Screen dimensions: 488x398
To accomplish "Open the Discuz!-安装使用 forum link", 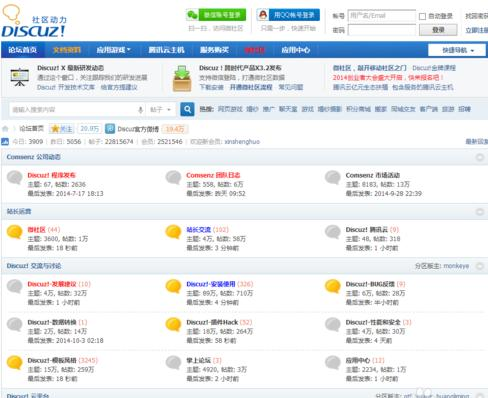I will [x=211, y=284].
